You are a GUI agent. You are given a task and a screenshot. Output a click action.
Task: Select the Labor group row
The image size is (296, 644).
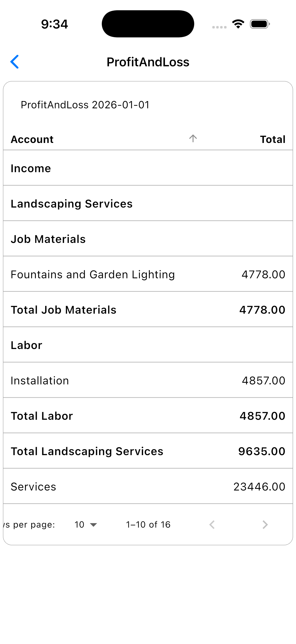point(148,345)
